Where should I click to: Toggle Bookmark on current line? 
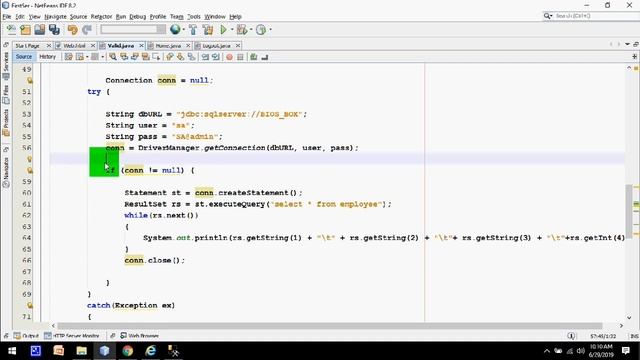pos(191,57)
